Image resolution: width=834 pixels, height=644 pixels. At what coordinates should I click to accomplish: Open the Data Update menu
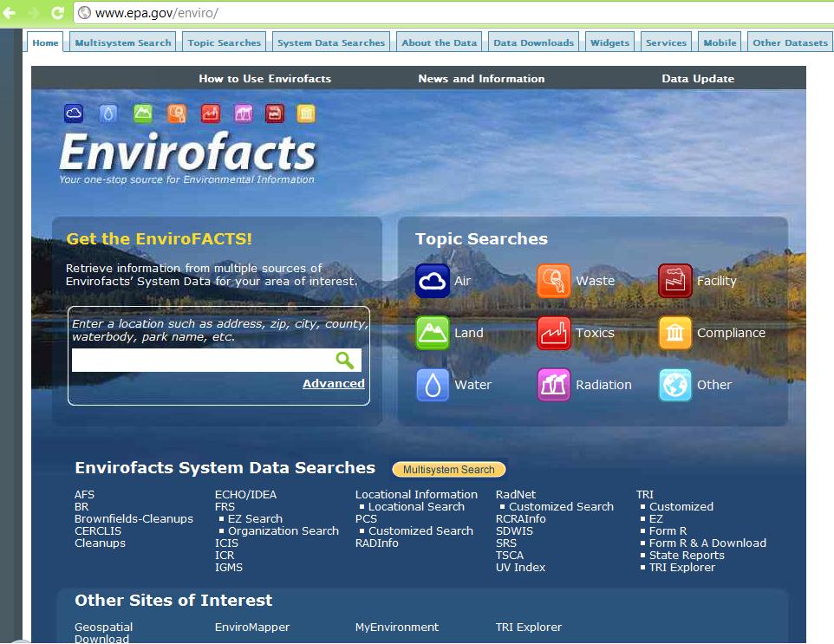tap(698, 79)
